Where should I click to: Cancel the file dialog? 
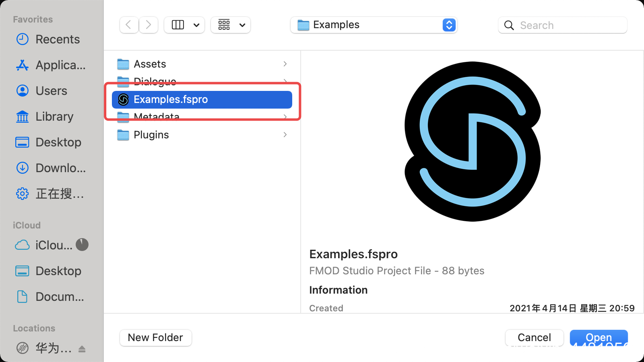(x=534, y=337)
